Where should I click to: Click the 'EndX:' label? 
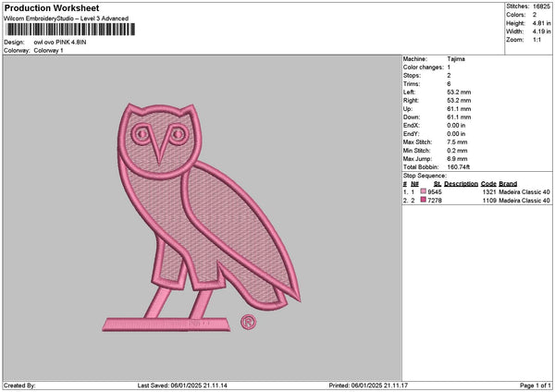412,126
